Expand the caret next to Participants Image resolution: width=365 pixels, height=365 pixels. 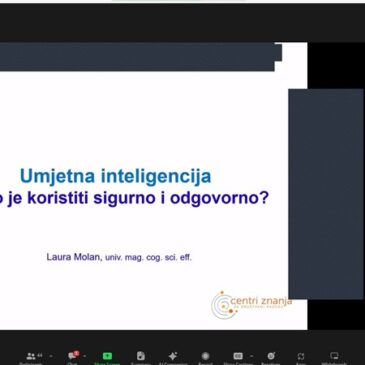pos(51,356)
